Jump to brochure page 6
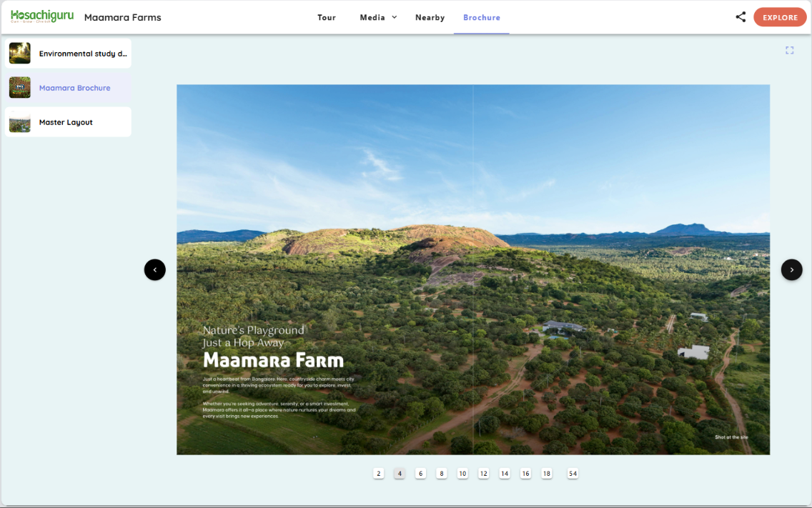The height and width of the screenshot is (508, 812). pos(420,473)
